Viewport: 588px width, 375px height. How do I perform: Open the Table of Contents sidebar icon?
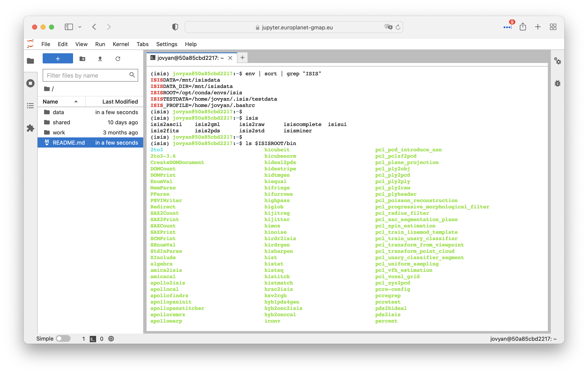(x=30, y=106)
